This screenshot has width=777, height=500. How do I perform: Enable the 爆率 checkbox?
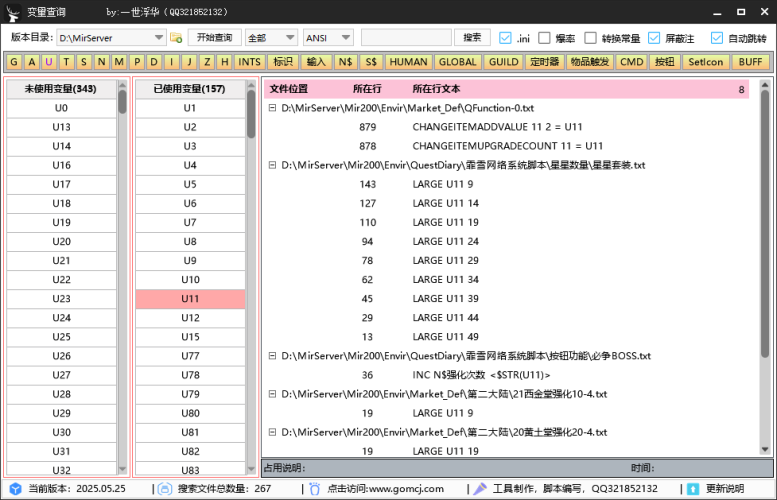coord(545,38)
